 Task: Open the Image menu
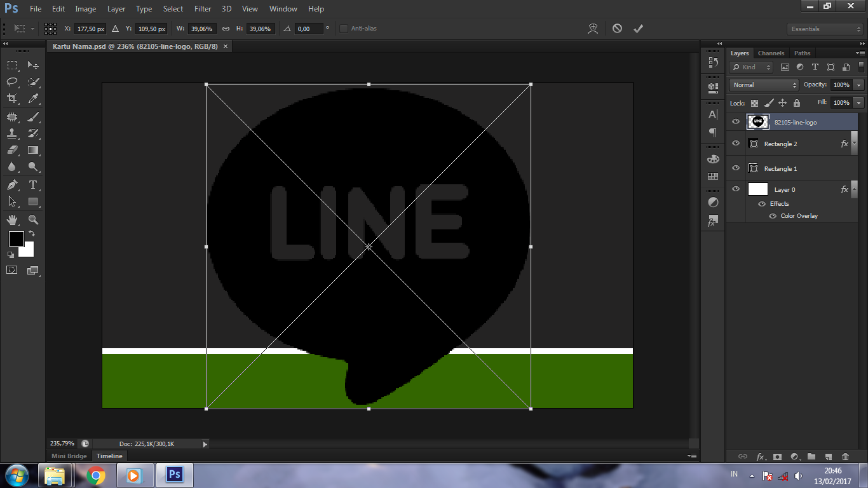click(x=86, y=9)
